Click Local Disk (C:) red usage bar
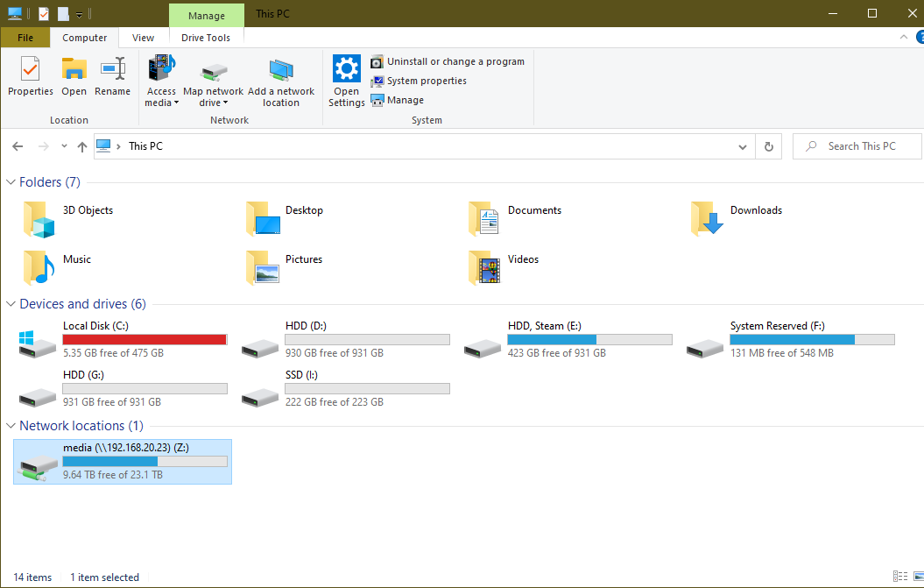The width and height of the screenshot is (924, 588). pyautogui.click(x=145, y=339)
